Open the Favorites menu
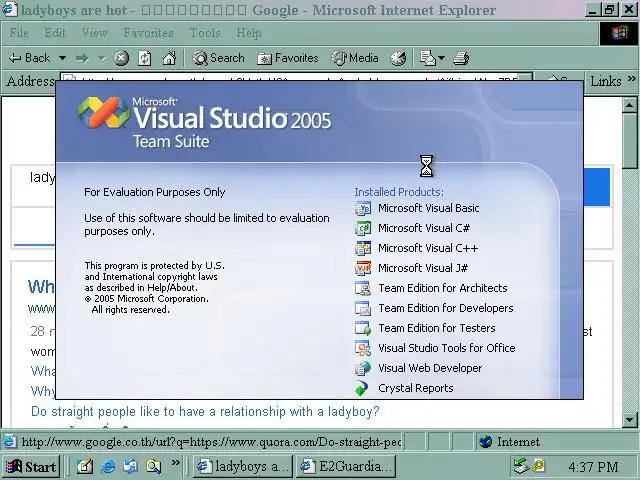 pos(149,33)
